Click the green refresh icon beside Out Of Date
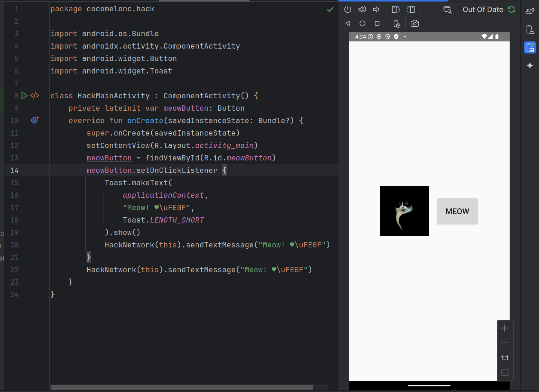Image resolution: width=539 pixels, height=392 pixels. pos(512,9)
